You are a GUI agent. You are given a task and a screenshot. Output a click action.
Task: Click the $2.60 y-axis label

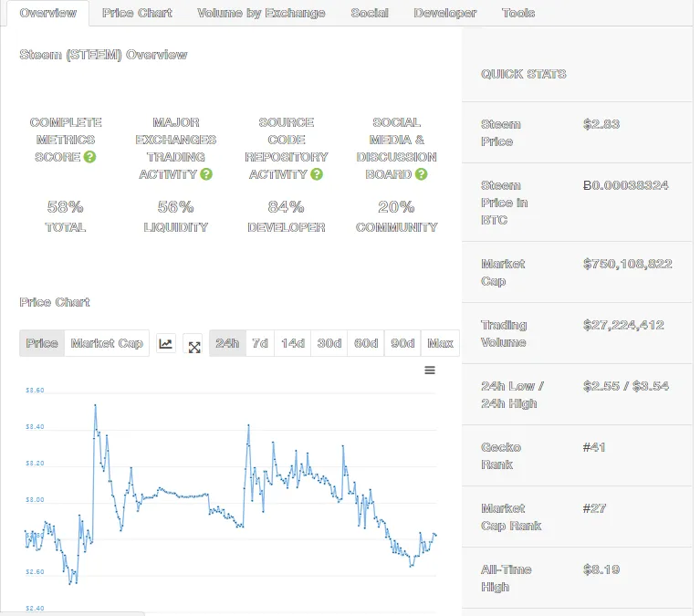click(x=35, y=572)
